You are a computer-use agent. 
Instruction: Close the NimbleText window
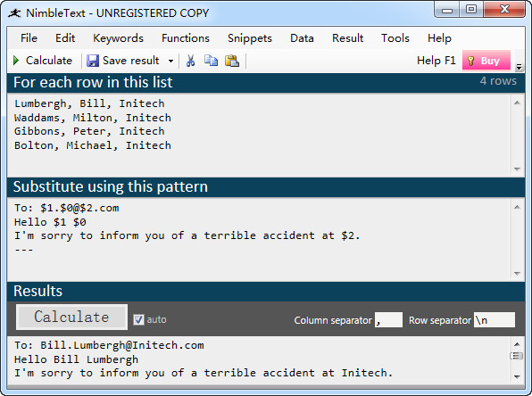(504, 10)
